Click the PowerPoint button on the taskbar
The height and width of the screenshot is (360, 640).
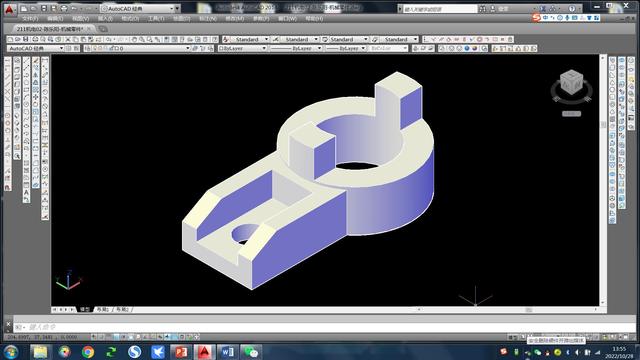(x=181, y=351)
